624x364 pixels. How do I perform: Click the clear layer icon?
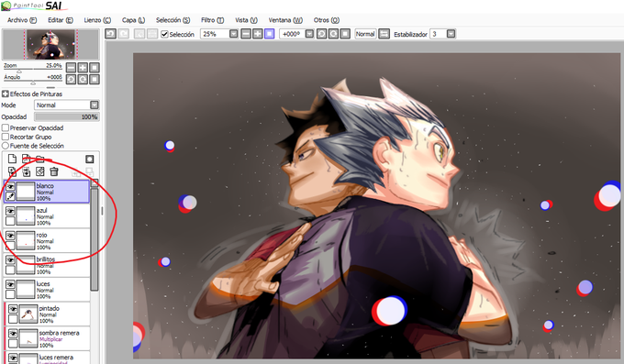coord(39,171)
